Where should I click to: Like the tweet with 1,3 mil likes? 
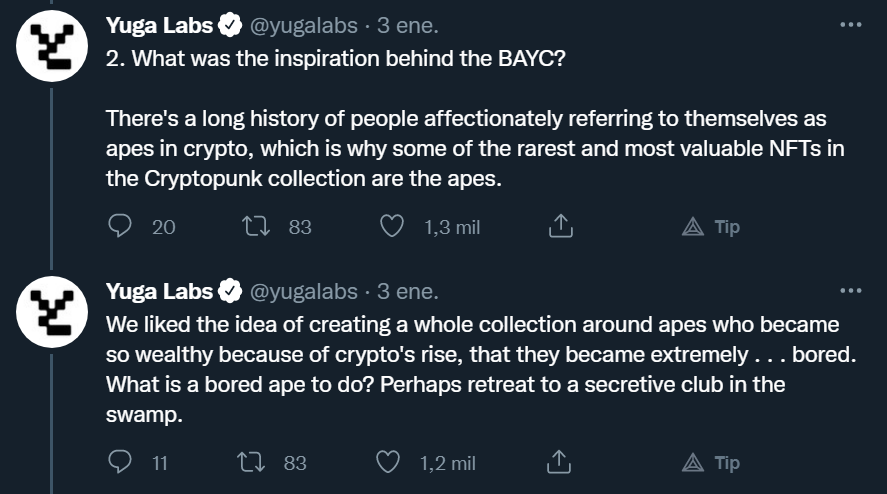point(391,226)
